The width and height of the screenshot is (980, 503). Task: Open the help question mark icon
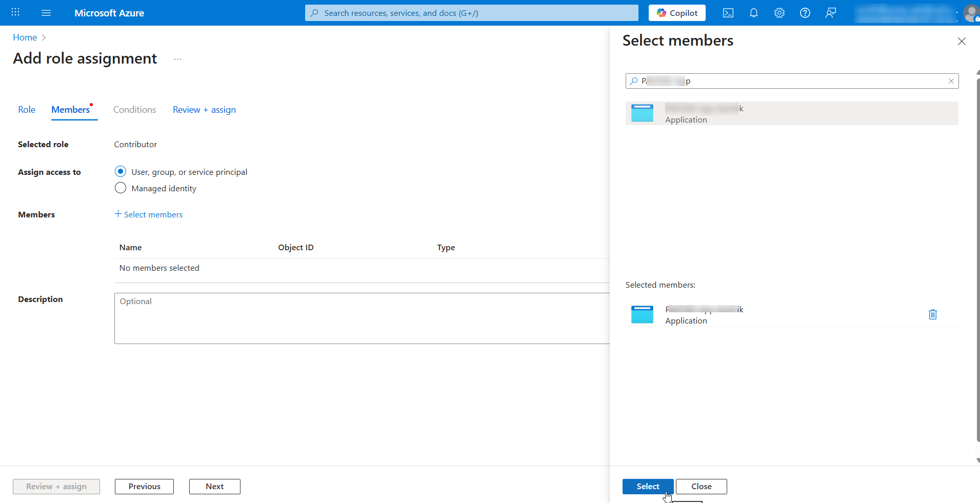(x=805, y=13)
